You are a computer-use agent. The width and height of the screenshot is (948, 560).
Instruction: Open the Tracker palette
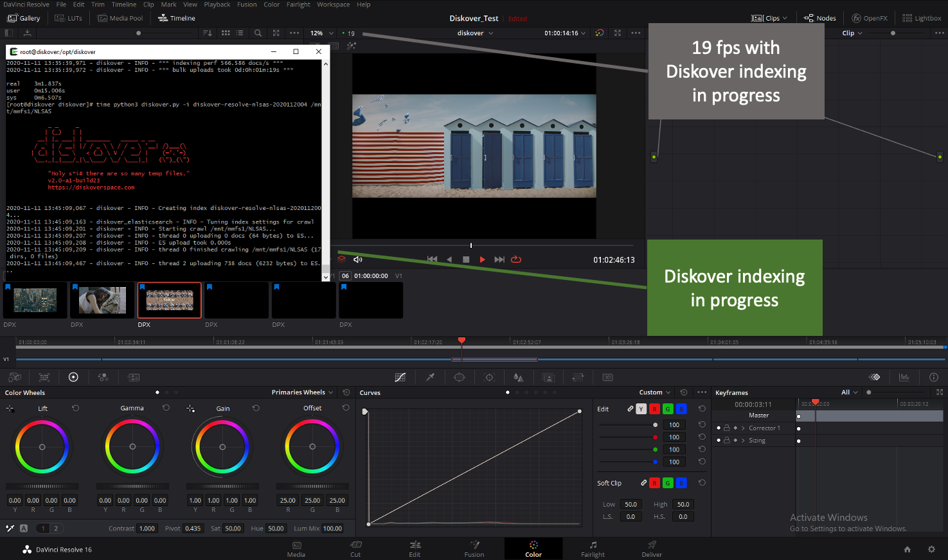(x=489, y=378)
